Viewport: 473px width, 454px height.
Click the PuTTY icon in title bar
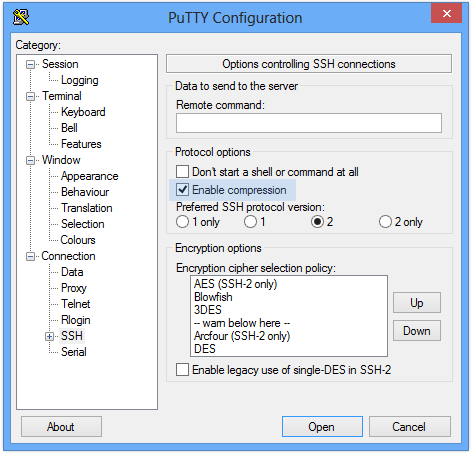(21, 17)
